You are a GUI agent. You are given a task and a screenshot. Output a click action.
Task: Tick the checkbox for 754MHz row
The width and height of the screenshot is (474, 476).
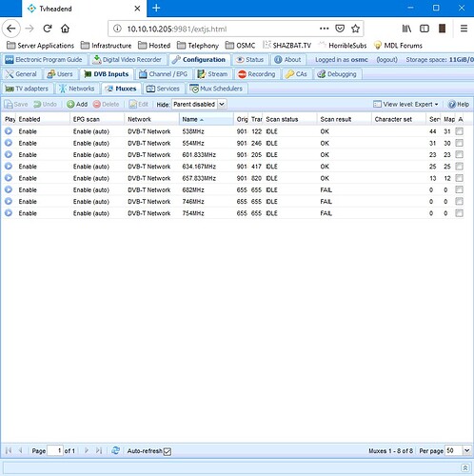point(459,213)
